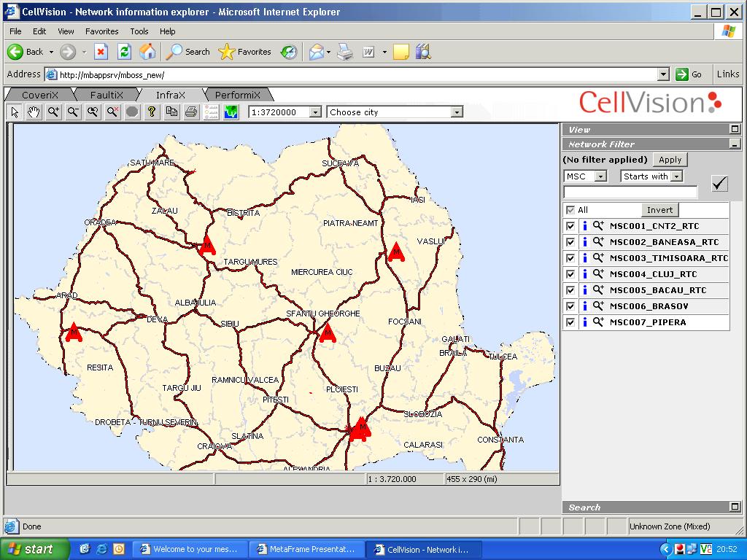
Task: Refresh the page with the browser toolbar
Action: [124, 52]
